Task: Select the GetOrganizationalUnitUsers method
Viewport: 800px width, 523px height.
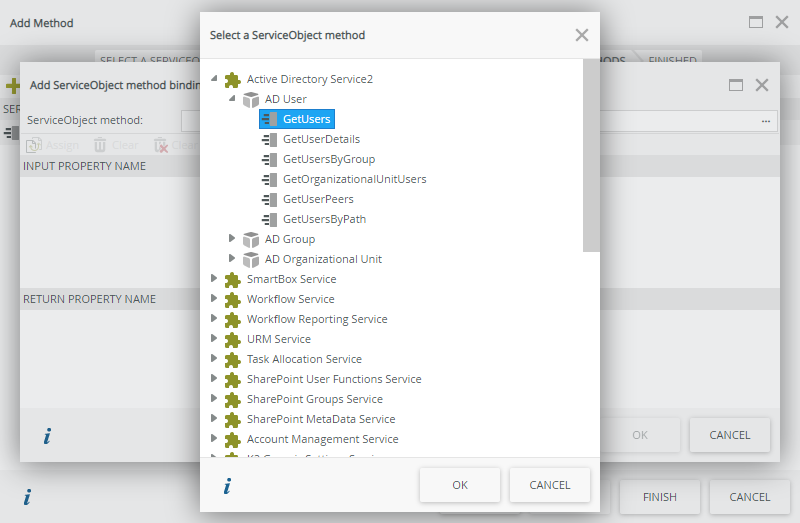Action: [354, 179]
